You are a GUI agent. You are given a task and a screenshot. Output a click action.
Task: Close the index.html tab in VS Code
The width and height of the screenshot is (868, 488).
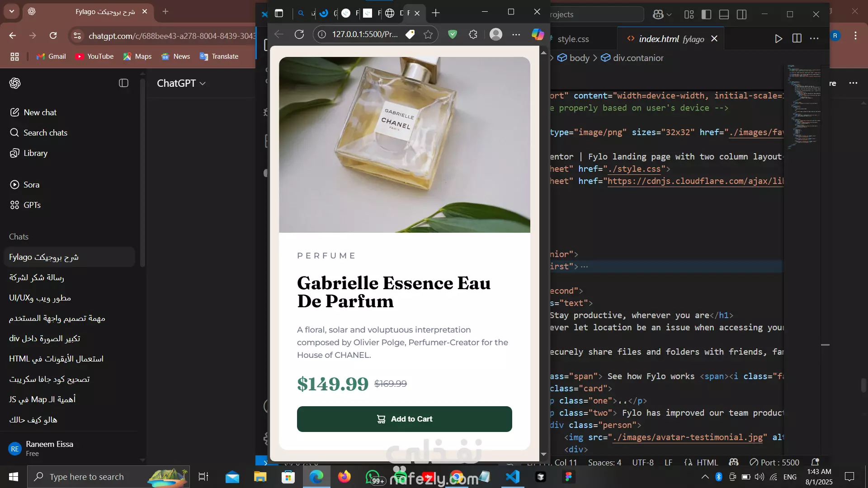[x=714, y=39]
